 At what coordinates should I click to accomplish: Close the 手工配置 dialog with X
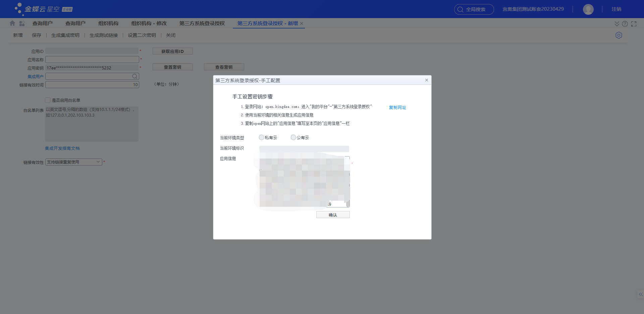point(426,80)
